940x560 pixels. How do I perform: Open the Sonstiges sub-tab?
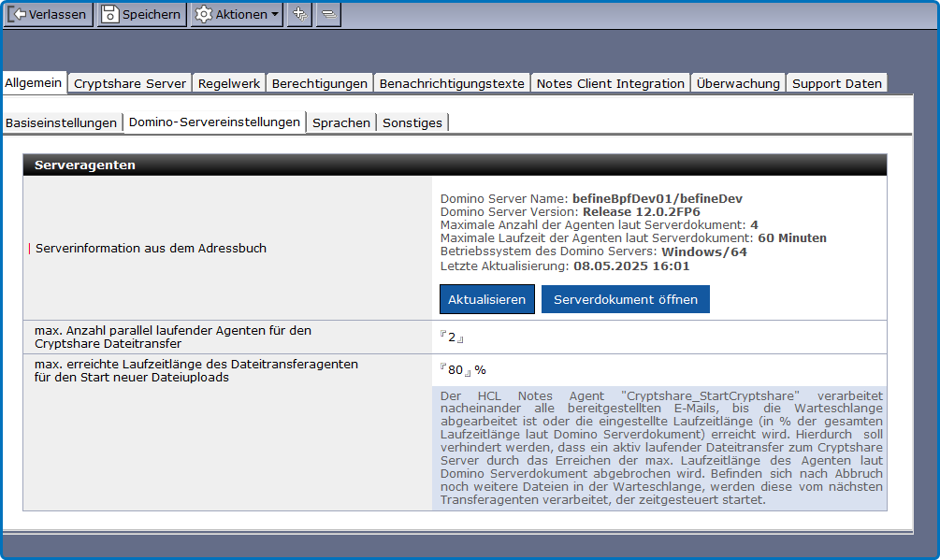pyautogui.click(x=412, y=122)
